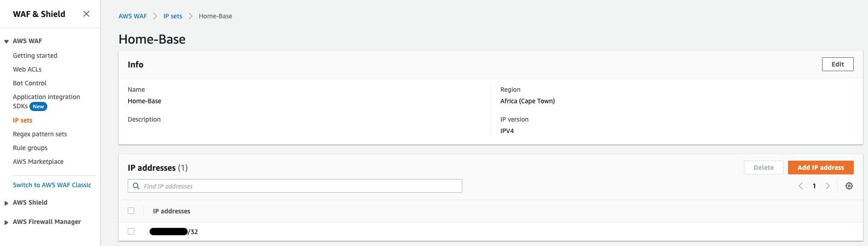Select all IP addresses header checkbox

click(131, 211)
